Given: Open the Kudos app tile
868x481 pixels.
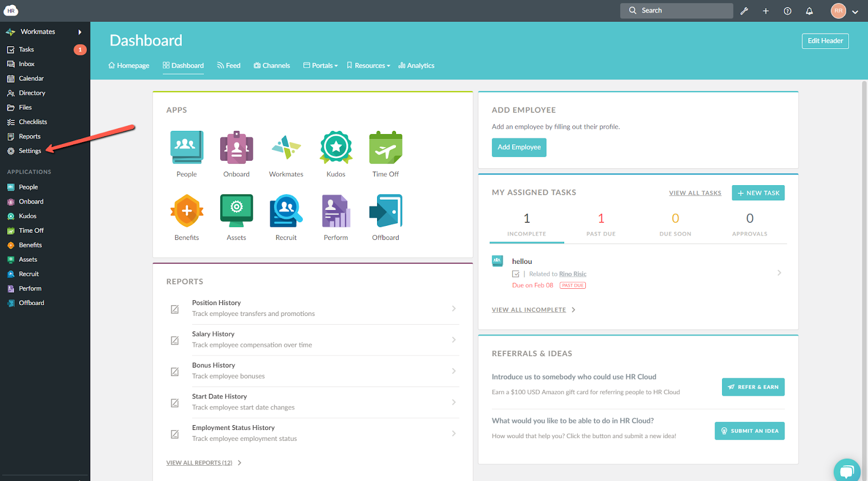Looking at the screenshot, I should pyautogui.click(x=336, y=148).
